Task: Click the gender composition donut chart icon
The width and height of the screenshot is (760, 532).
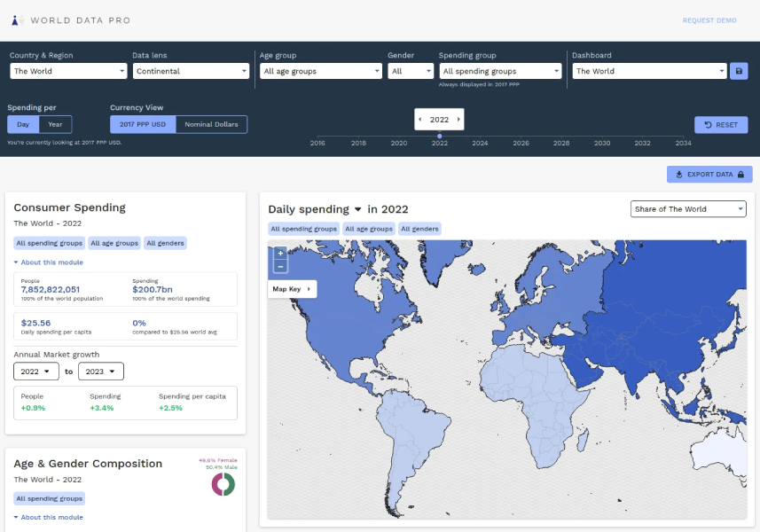Action: click(x=223, y=484)
